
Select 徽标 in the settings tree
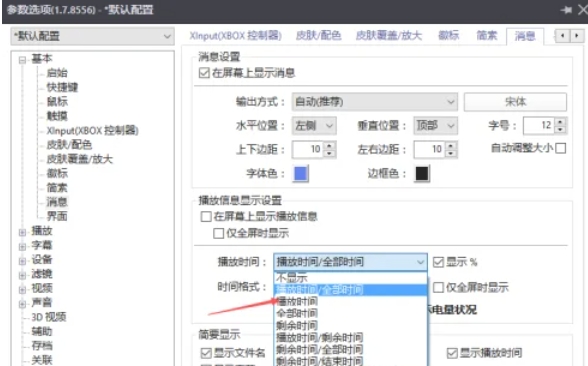(x=57, y=173)
